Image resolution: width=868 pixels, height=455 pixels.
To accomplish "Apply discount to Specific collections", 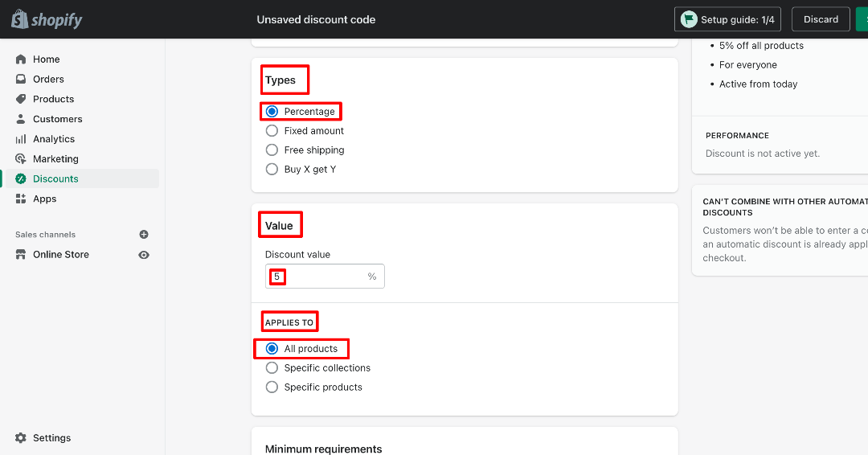I will 272,368.
